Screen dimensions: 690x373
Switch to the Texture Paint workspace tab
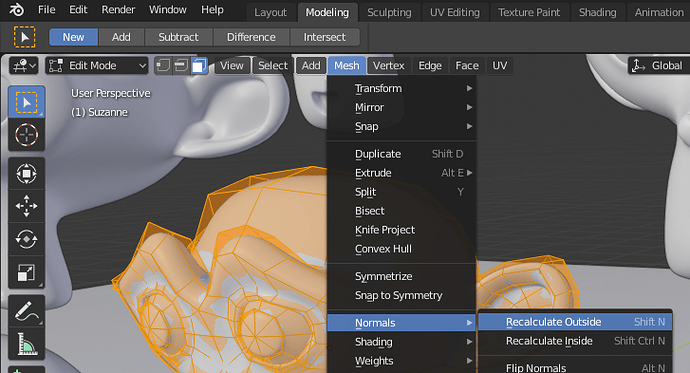click(529, 12)
